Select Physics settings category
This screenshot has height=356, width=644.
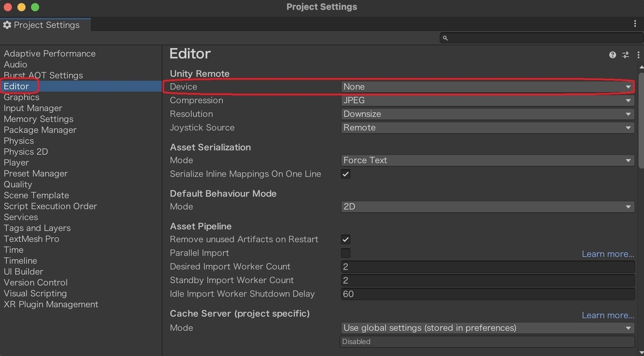coord(19,141)
